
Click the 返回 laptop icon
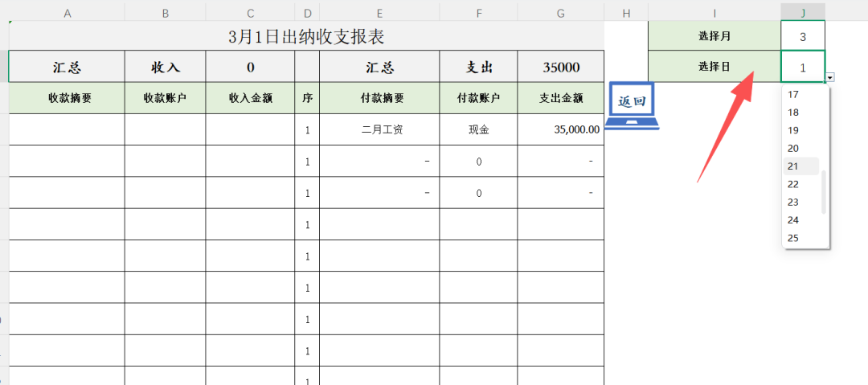631,105
